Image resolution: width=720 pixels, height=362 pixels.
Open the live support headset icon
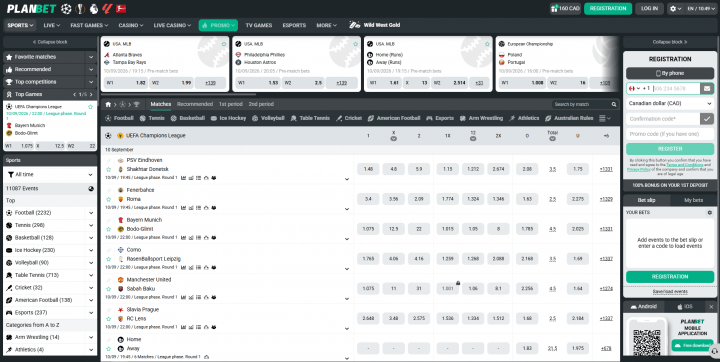click(x=714, y=351)
